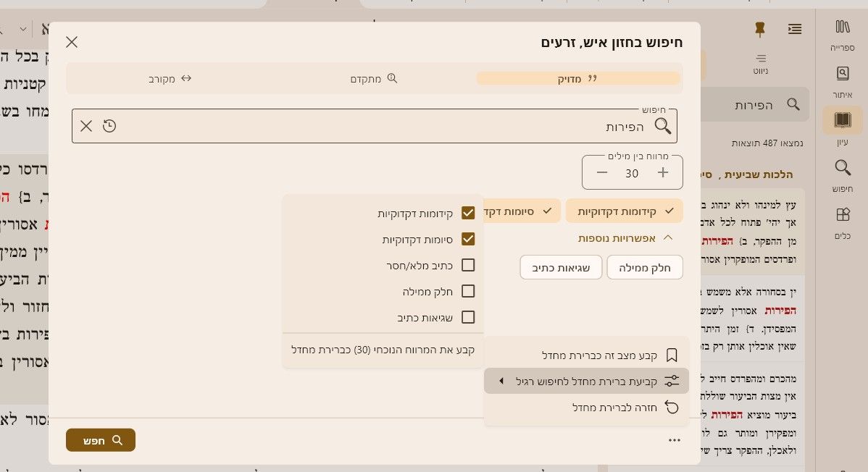Select the עיון reading sidebar icon
Screen dimensions: 868x472
pos(842,127)
